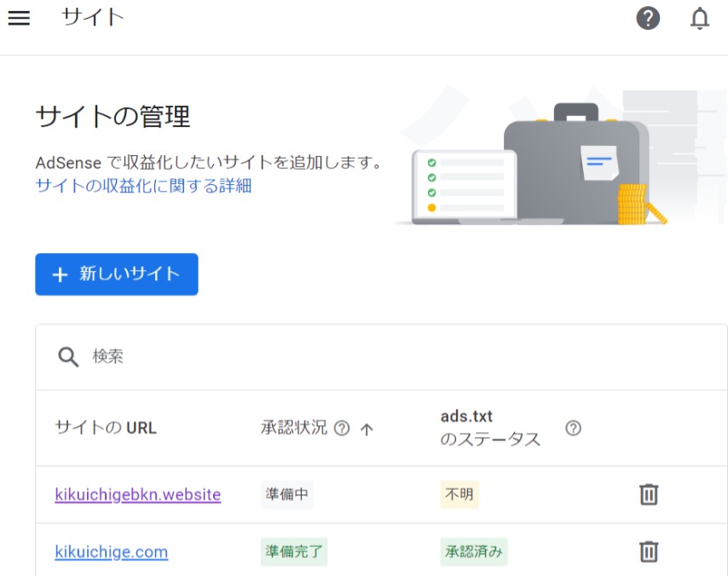The height and width of the screenshot is (576, 728).
Task: Click the help icon in top bar
Action: (x=648, y=18)
